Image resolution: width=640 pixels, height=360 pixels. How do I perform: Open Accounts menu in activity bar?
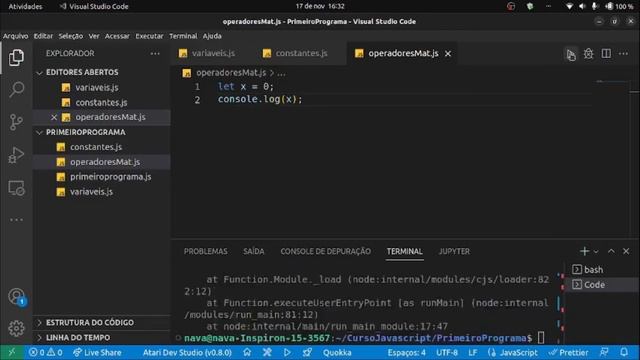[16, 296]
